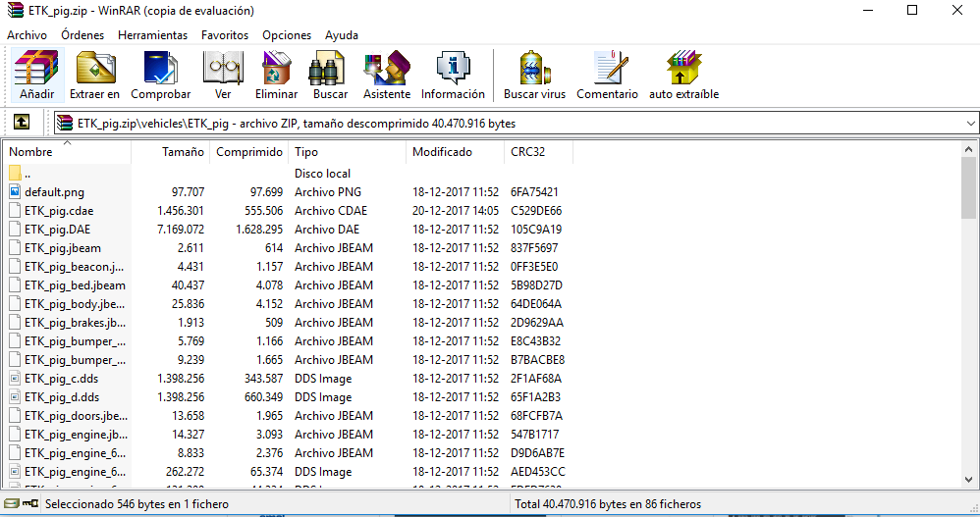Click the scrollbar down arrow

coord(969,480)
